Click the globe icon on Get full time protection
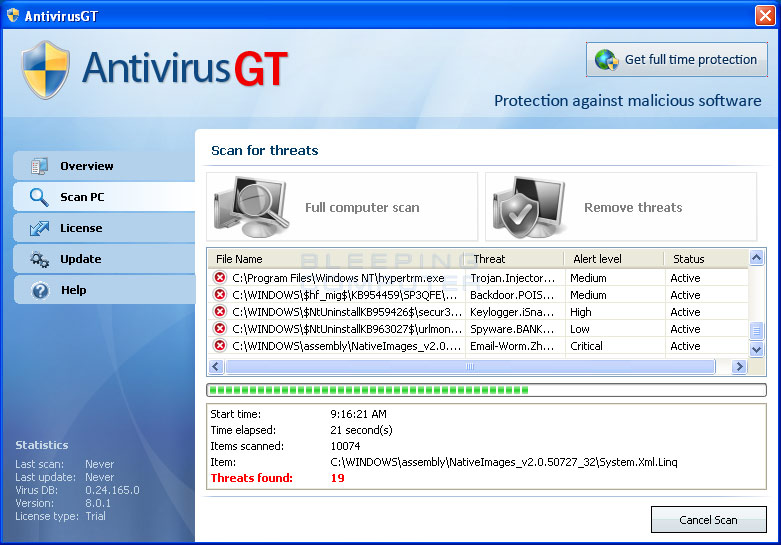Screen dimensions: 781x545 [606, 60]
